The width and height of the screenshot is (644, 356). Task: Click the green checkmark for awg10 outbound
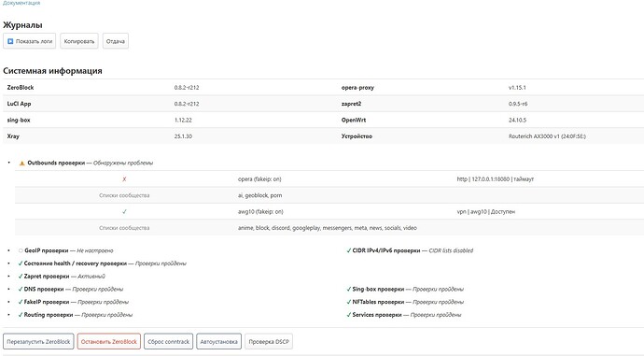point(124,212)
